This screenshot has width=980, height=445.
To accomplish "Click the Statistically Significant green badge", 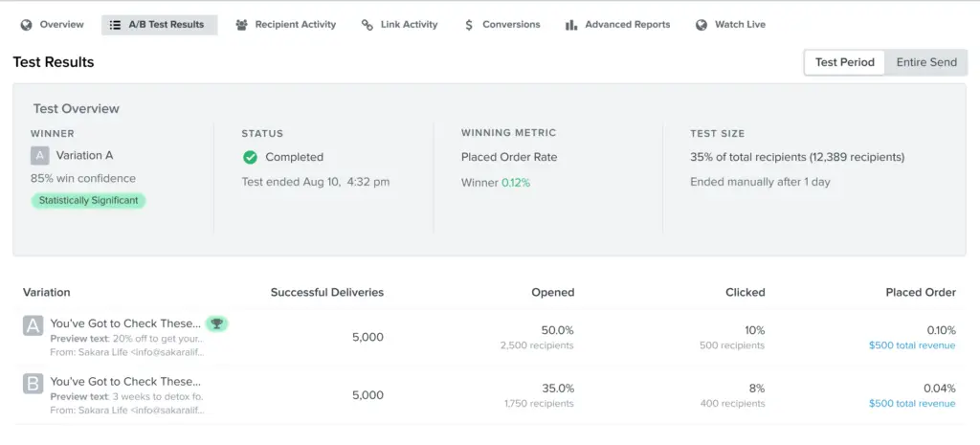I will tap(88, 201).
